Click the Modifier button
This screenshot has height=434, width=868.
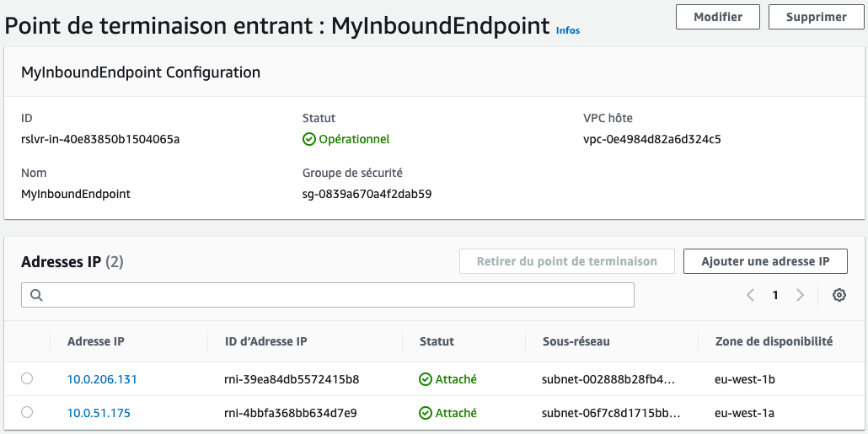(x=717, y=17)
